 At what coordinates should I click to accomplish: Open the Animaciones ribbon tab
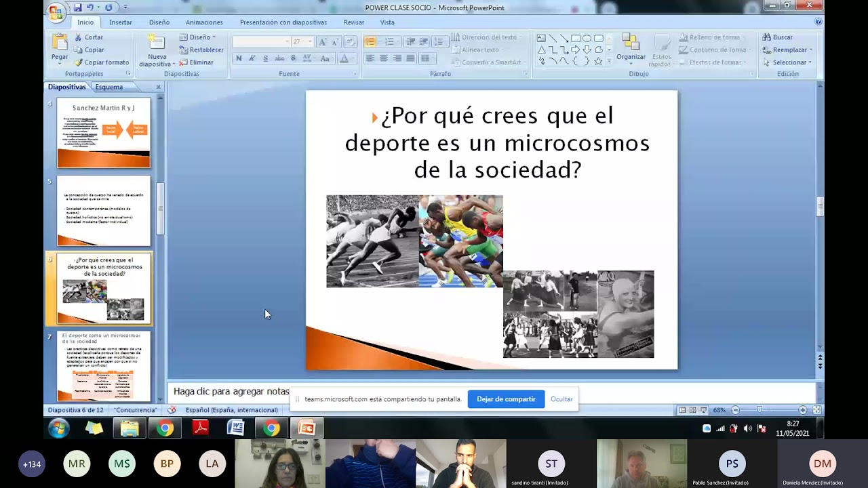[x=204, y=22]
